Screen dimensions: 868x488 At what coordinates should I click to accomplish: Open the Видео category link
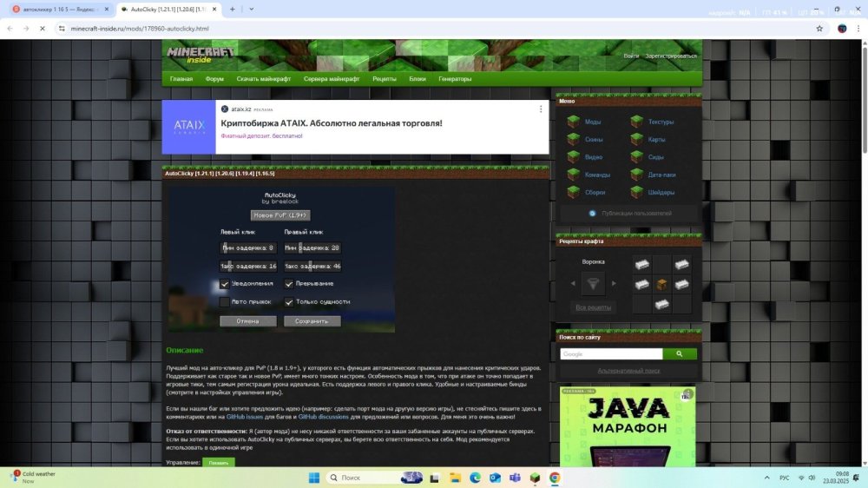594,157
